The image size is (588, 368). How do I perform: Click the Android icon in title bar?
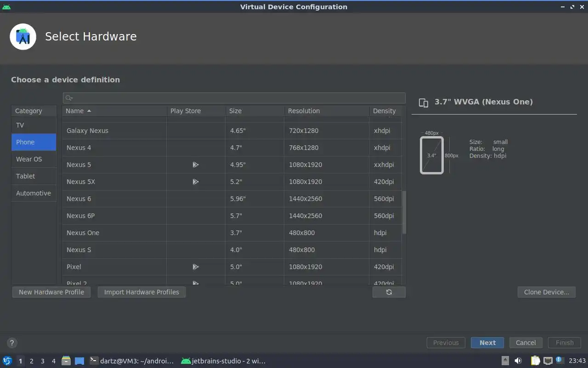pos(6,6)
